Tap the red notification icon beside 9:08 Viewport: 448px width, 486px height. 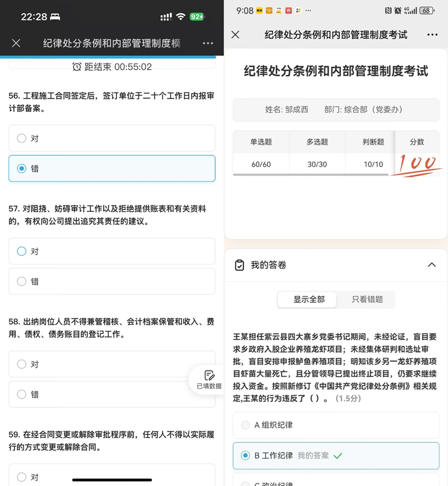288,11
